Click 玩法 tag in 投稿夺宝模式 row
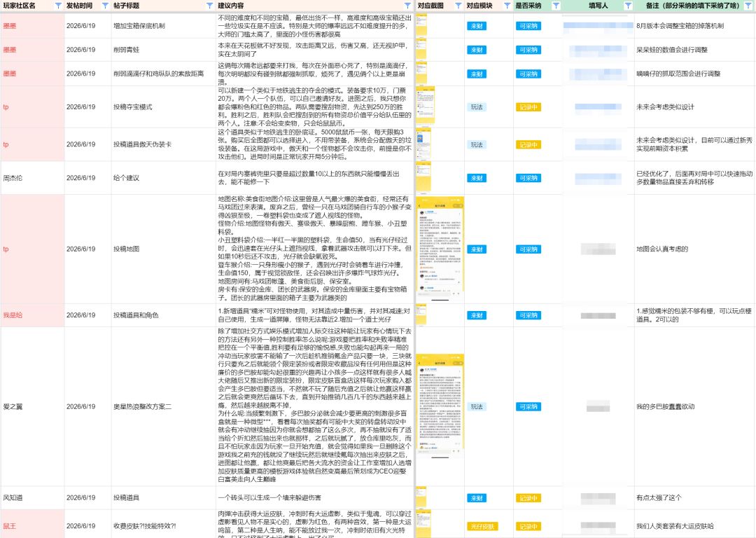Screen dimensions: 756x538 click(477, 107)
